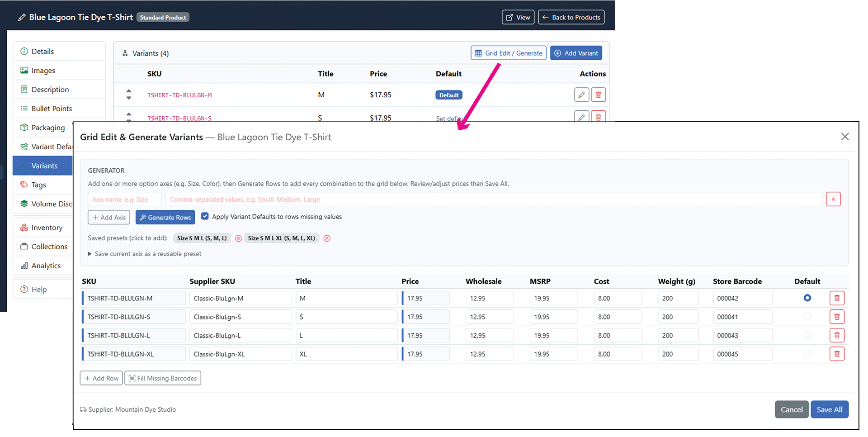Image resolution: width=868 pixels, height=437 pixels.
Task: Move TSHIRT-TD-BLULGN-M variant up with arrow
Action: (x=129, y=91)
